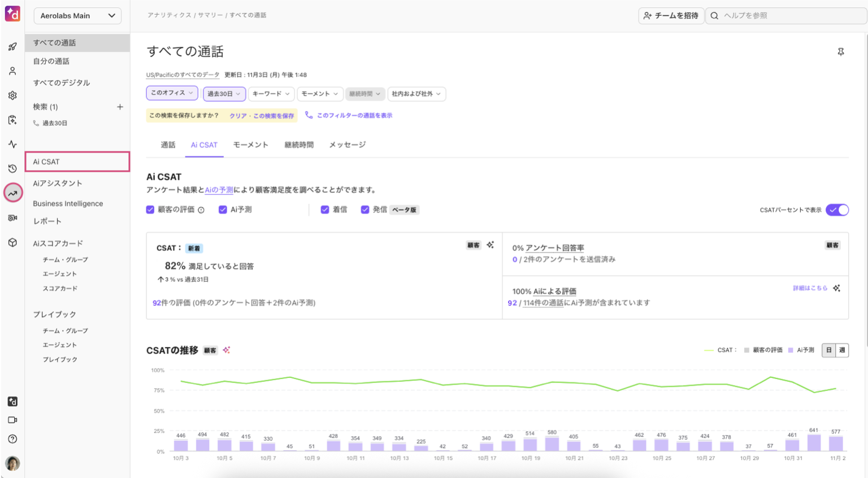Click the document badge icon in sidebar

pos(12,120)
